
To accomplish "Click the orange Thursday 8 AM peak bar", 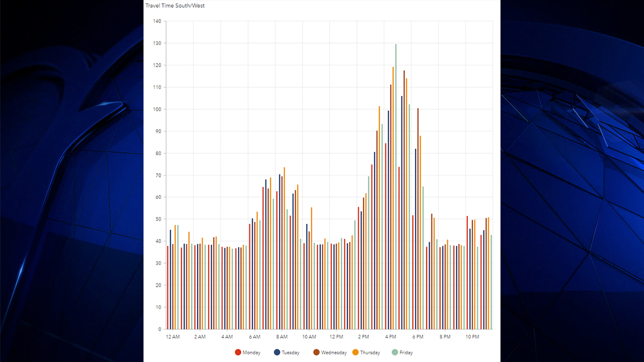I will coord(284,248).
